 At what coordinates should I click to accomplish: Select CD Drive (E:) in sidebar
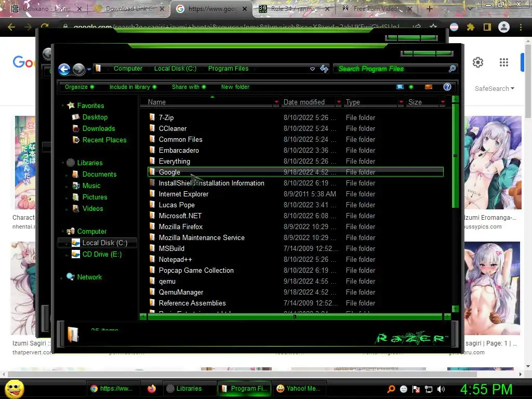[x=102, y=255]
